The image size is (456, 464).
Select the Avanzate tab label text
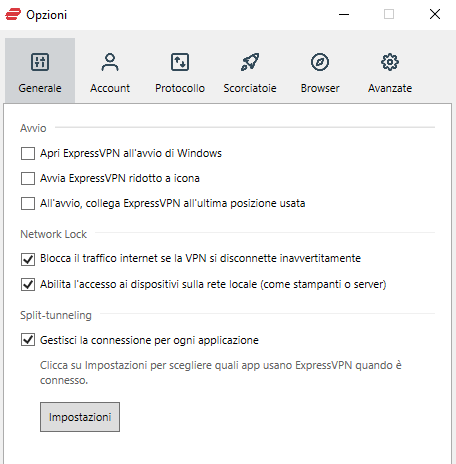390,88
